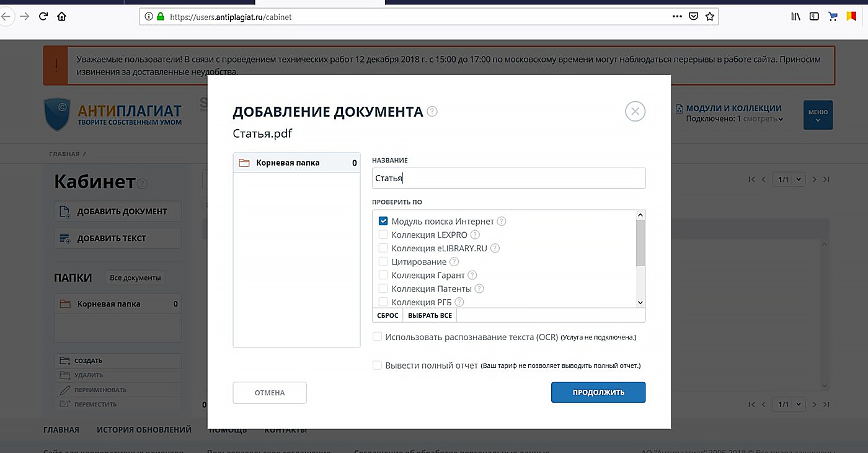Toggle Вывести полный отчет checkbox
The height and width of the screenshot is (453, 868).
tap(377, 366)
